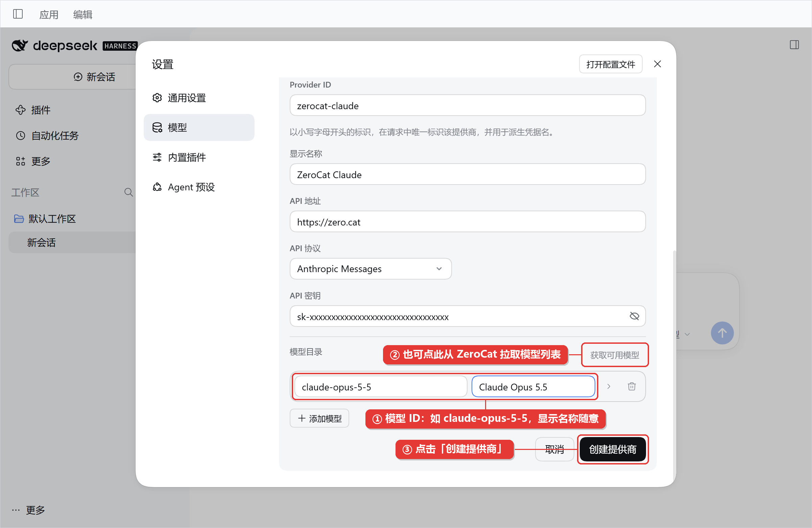Click the bottom 更多 ellipsis entry
This screenshot has height=528, width=812.
tap(29, 510)
